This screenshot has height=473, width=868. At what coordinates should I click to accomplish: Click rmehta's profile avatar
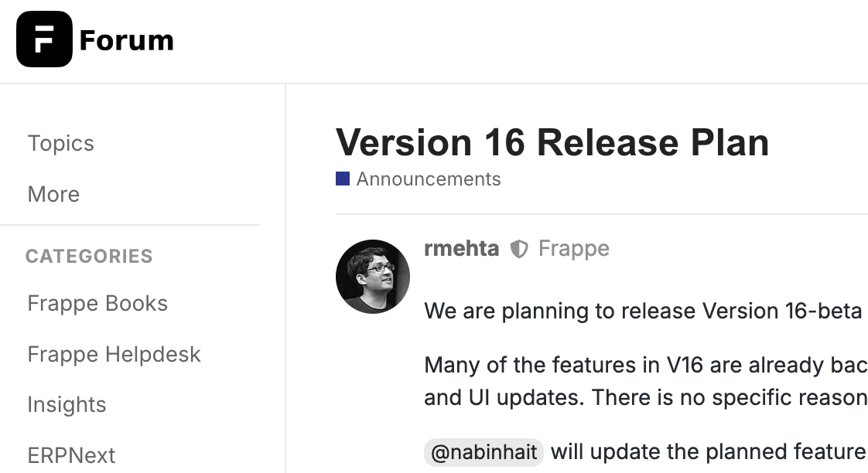click(x=372, y=276)
